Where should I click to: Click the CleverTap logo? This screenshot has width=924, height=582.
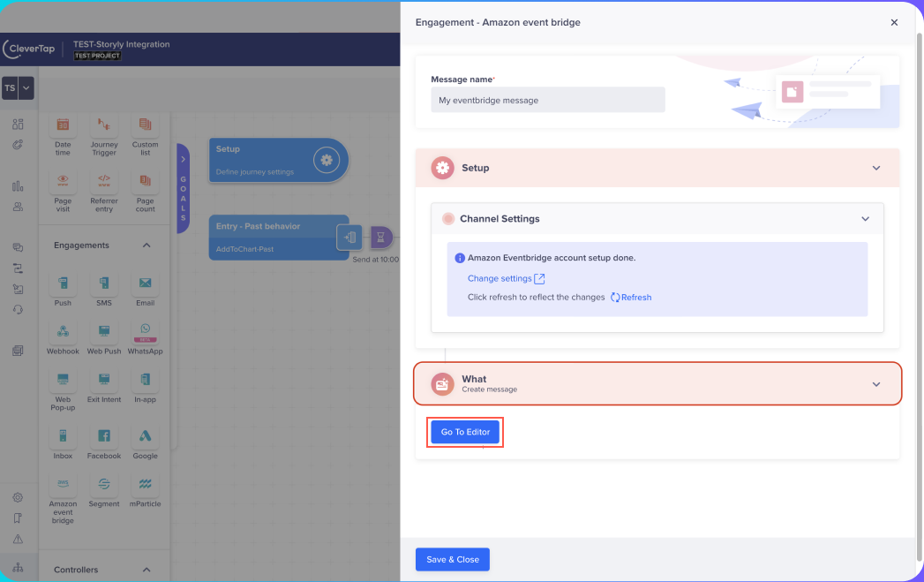click(x=29, y=49)
